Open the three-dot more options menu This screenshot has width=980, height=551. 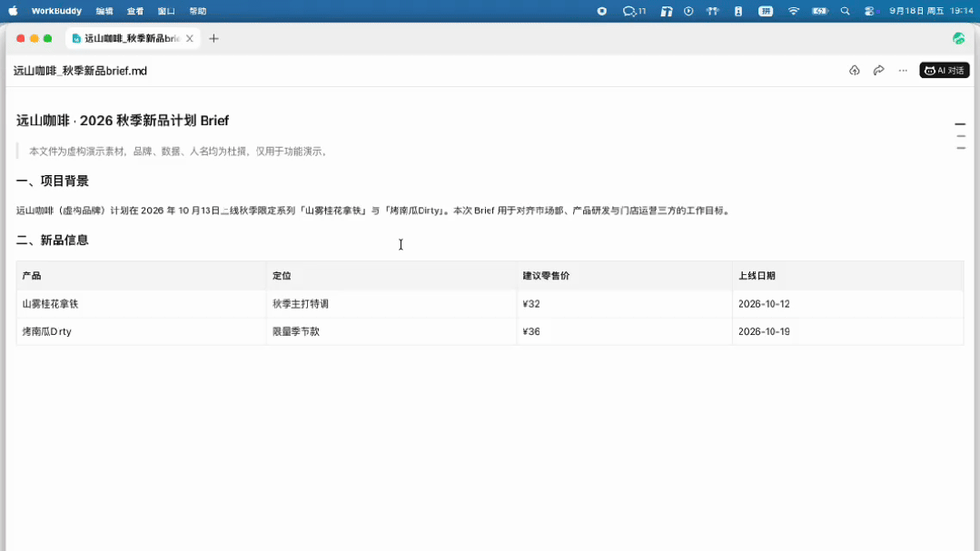click(903, 71)
